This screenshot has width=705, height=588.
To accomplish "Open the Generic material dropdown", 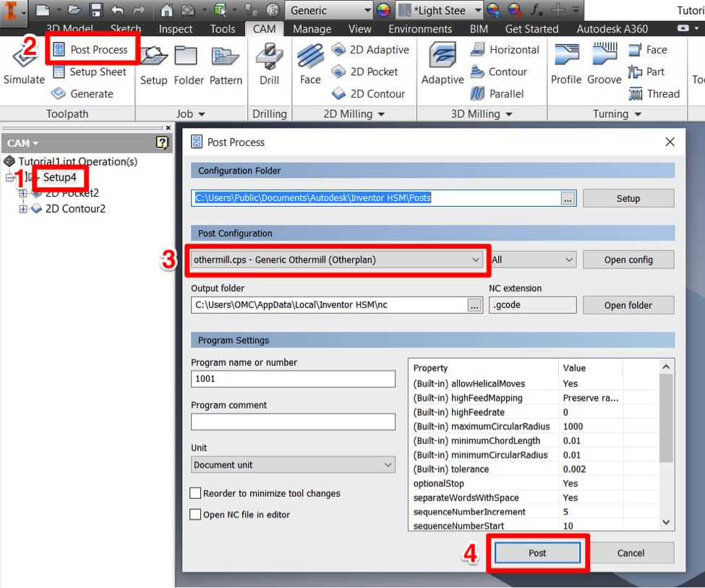I will 329,10.
